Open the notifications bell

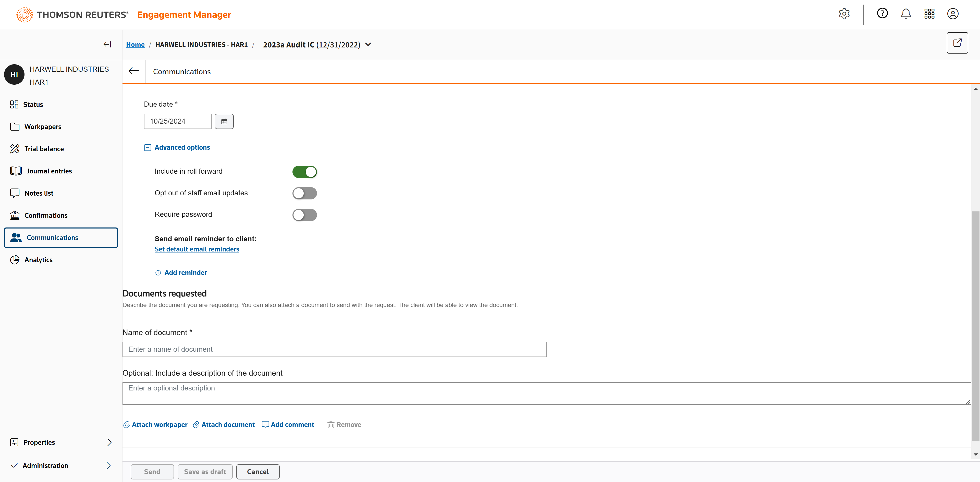pos(906,14)
